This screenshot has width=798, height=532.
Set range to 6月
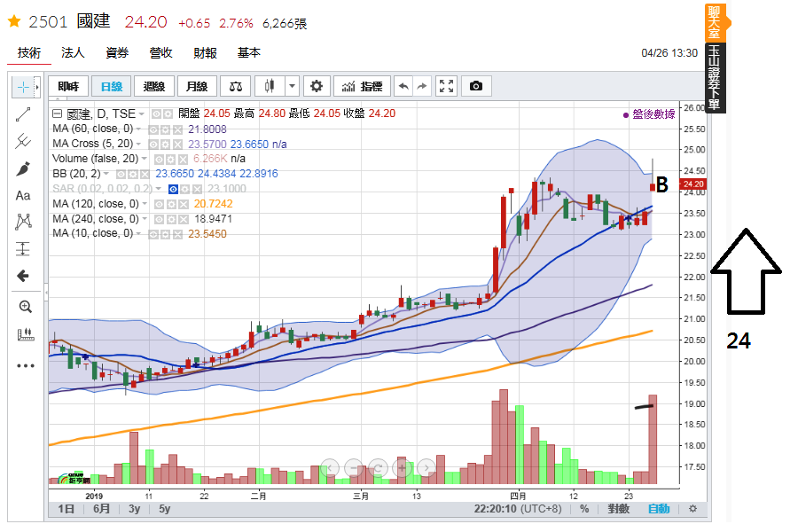point(101,509)
